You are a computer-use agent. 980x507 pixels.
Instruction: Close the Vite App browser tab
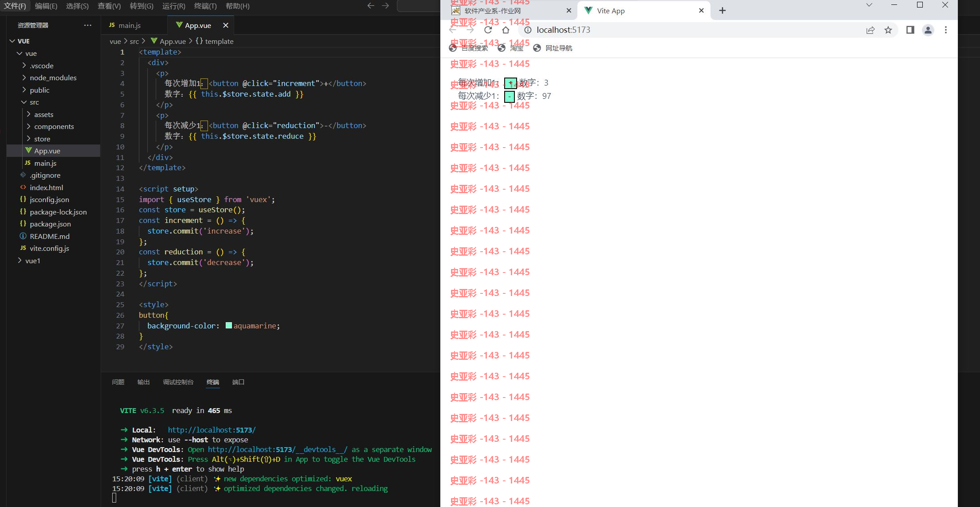pyautogui.click(x=701, y=11)
